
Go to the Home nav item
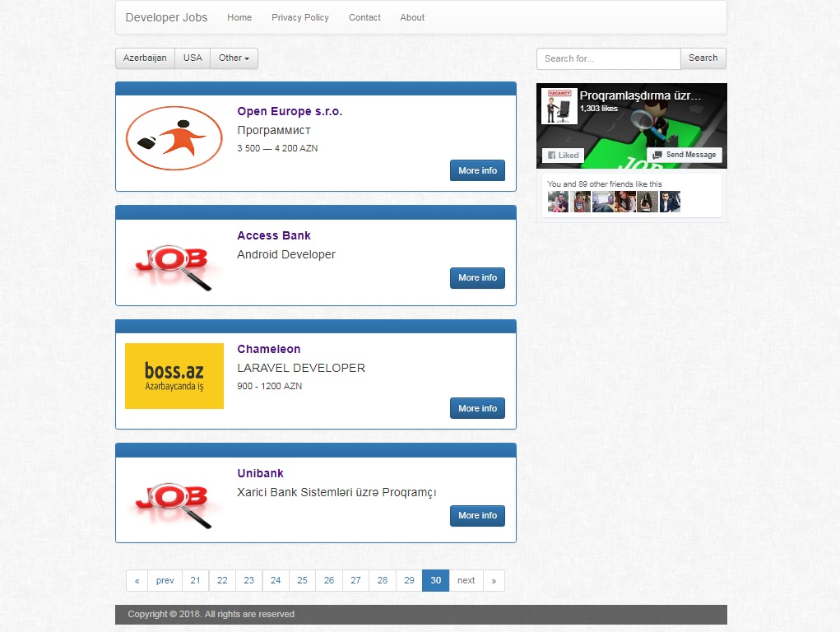(239, 17)
